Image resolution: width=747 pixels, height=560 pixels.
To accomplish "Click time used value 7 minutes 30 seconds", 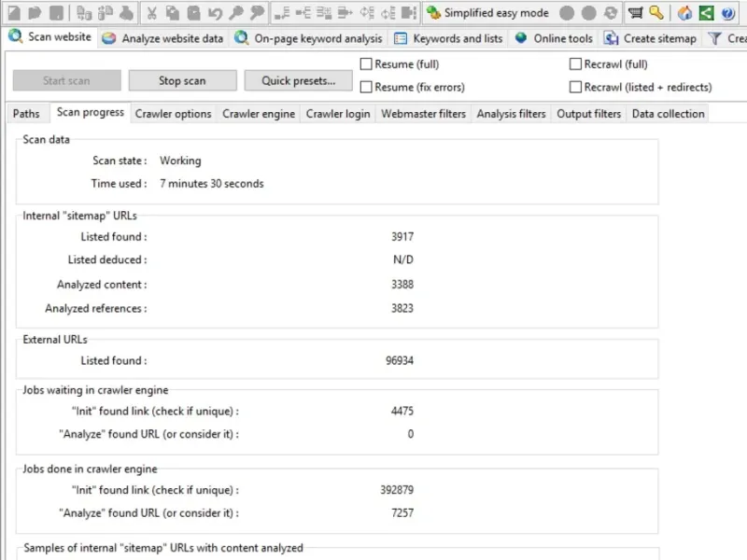I will pos(212,183).
